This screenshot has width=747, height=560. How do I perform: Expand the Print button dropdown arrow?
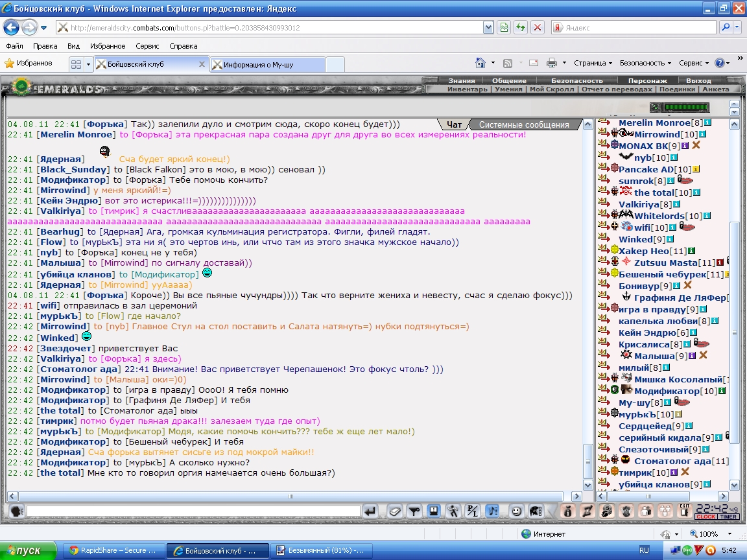pos(565,63)
